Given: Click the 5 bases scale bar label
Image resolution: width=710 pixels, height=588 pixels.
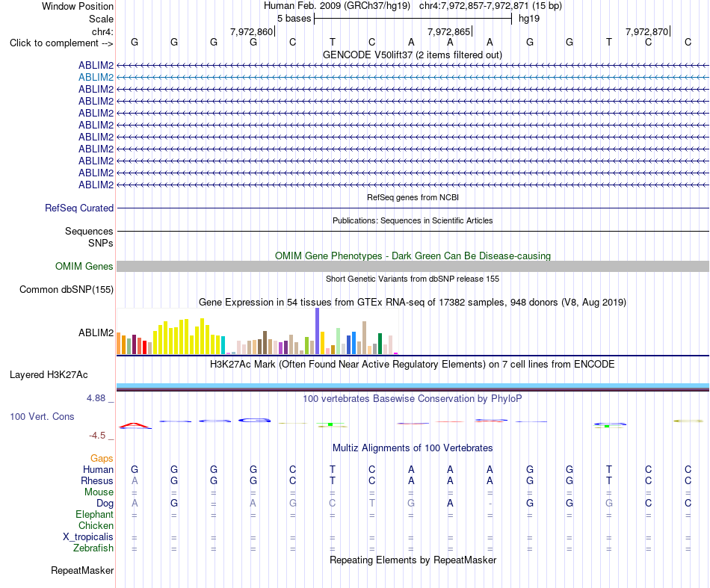Looking at the screenshot, I should pyautogui.click(x=294, y=19).
